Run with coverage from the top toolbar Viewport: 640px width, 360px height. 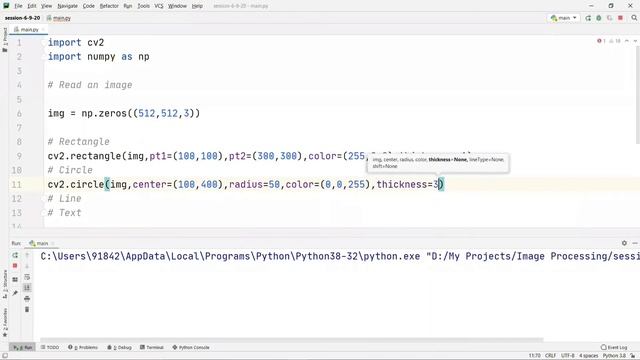tap(609, 18)
